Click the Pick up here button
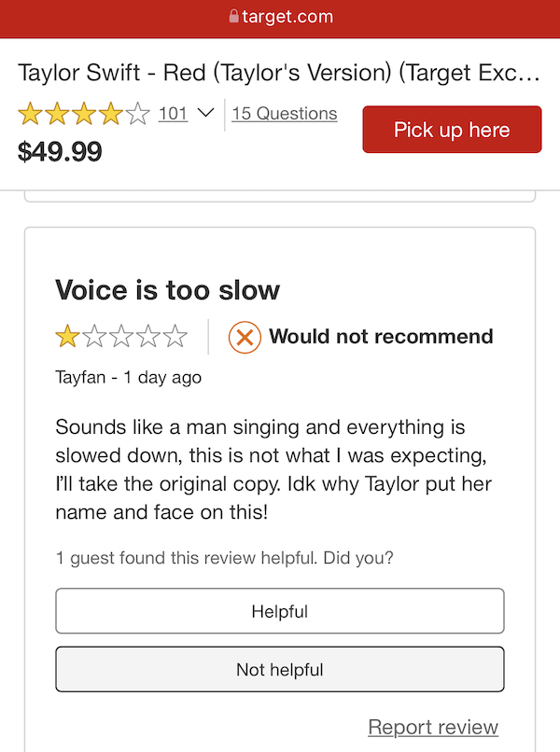Image resolution: width=560 pixels, height=752 pixels. pyautogui.click(x=452, y=130)
